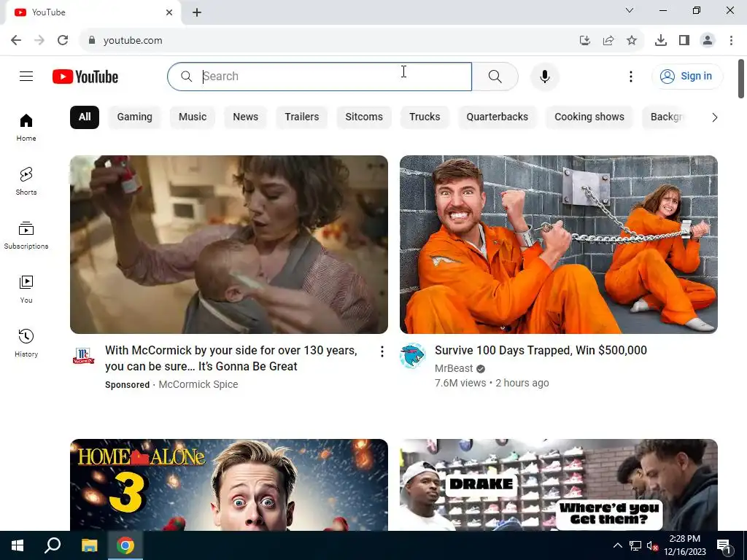Open Chrome three-dot menu
Image resolution: width=747 pixels, height=560 pixels.
[731, 40]
